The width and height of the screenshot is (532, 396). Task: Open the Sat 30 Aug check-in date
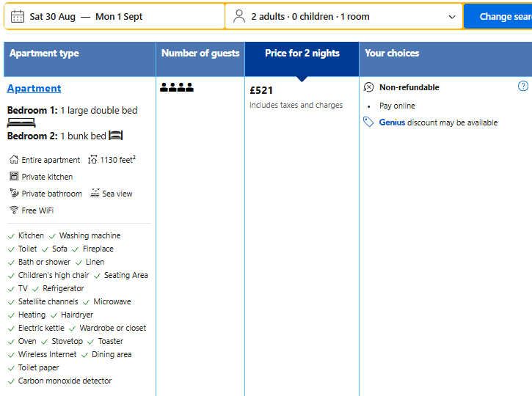point(55,16)
